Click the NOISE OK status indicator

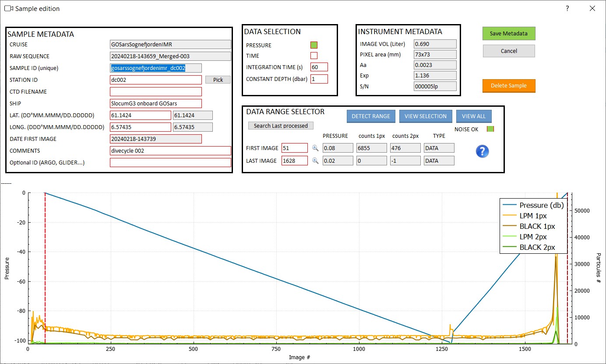(x=490, y=129)
